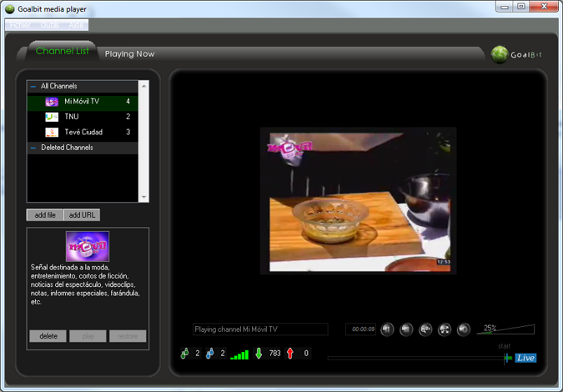Select the TNU channel row

(83, 117)
